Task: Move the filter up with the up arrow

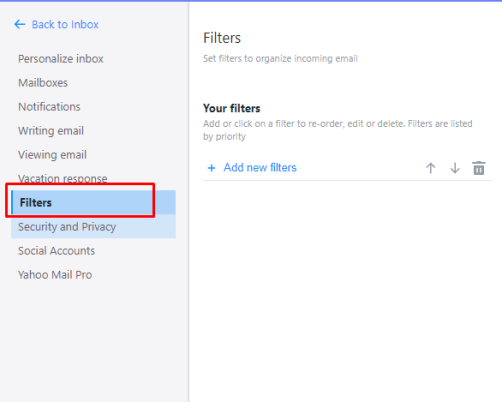Action: (430, 168)
